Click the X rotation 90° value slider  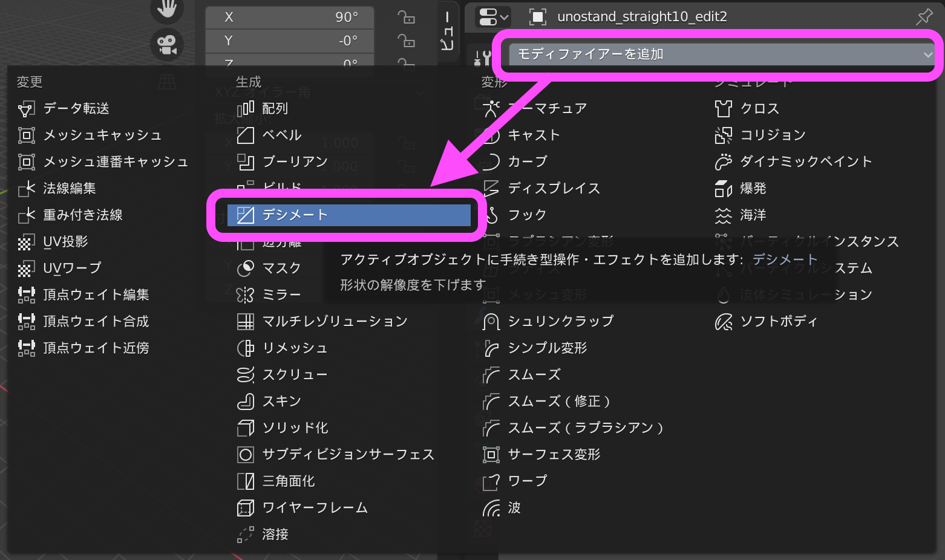(289, 17)
